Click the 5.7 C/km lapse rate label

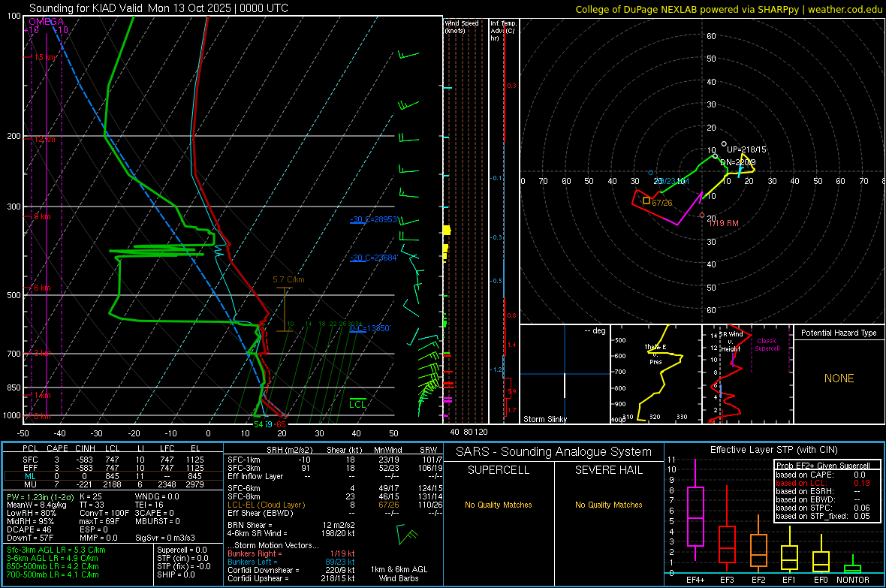[x=288, y=279]
